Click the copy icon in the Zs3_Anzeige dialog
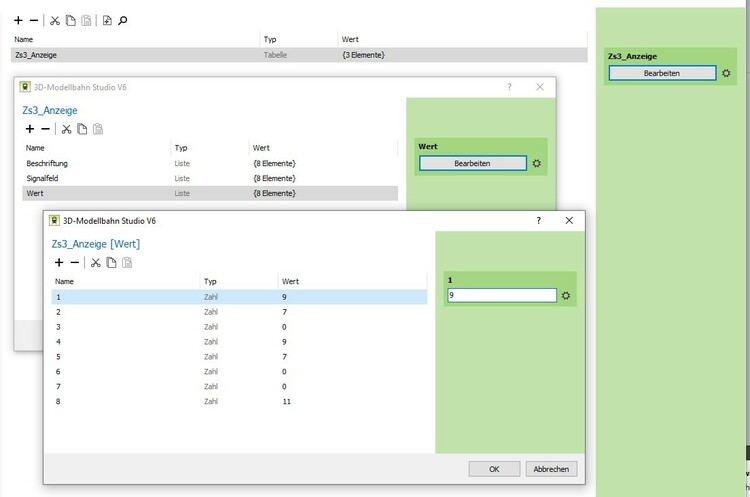The image size is (750, 497). tap(82, 129)
